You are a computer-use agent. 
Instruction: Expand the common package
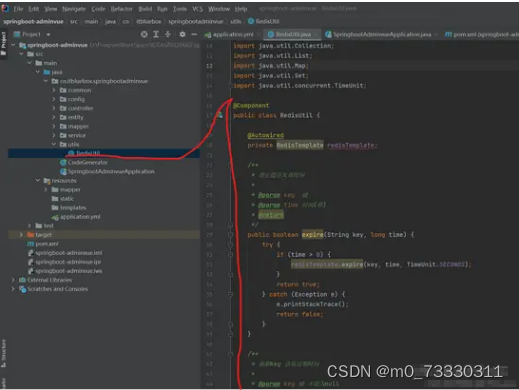click(54, 90)
